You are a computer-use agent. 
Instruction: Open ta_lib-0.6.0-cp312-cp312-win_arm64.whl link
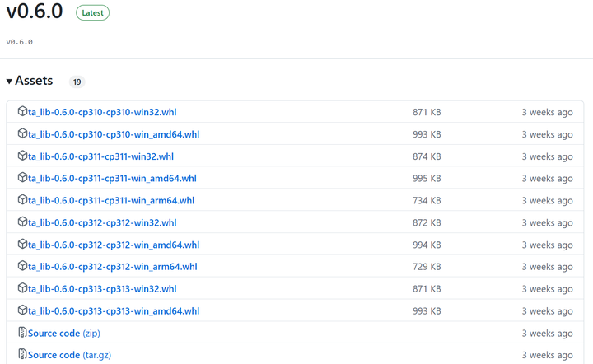pos(112,267)
